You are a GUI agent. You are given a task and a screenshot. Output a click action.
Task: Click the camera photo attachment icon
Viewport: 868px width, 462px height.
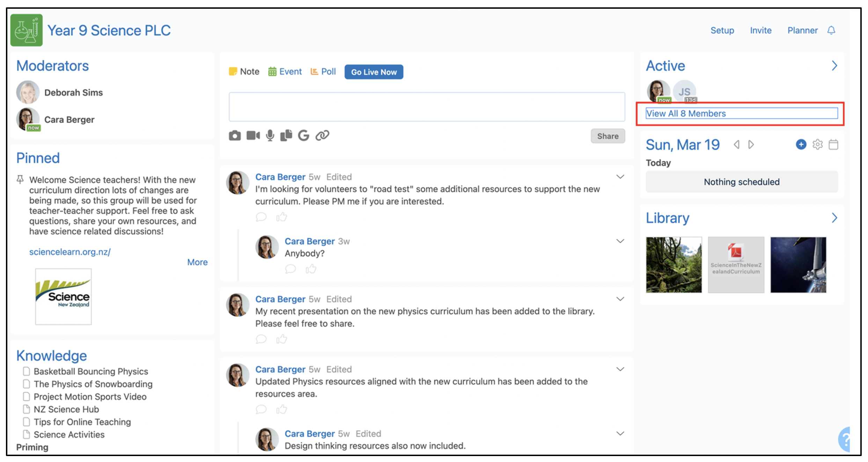coord(235,136)
